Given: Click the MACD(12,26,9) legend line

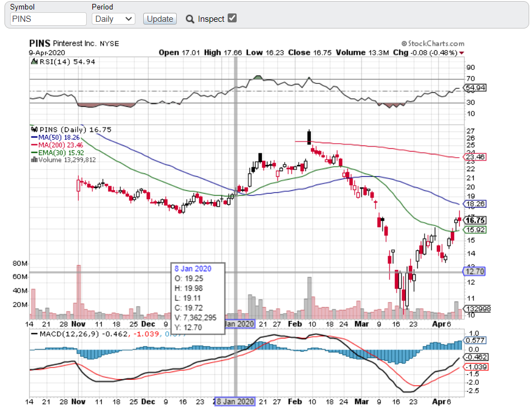Looking at the screenshot, I should (x=35, y=334).
